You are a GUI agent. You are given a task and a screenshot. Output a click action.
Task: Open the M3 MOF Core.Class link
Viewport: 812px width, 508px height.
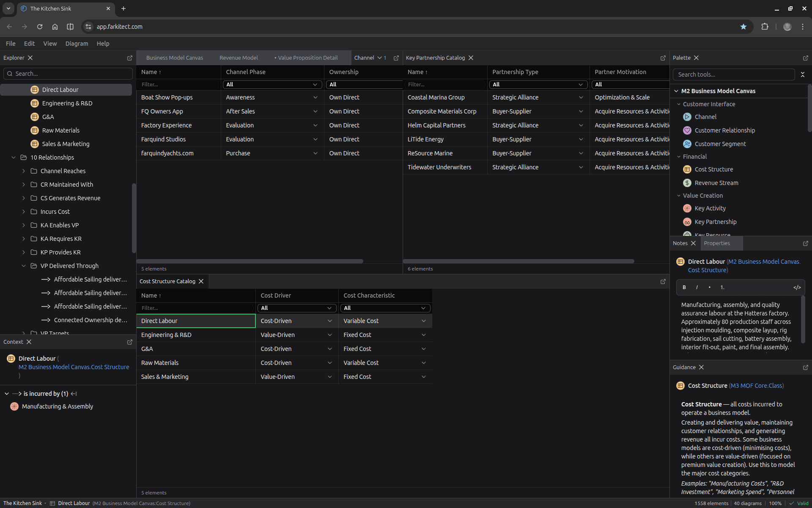tap(756, 386)
